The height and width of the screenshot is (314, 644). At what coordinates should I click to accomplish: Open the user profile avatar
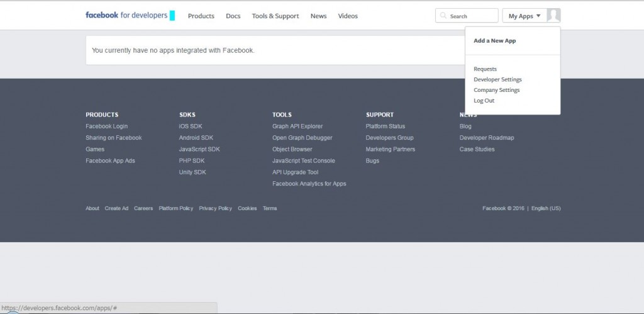tap(553, 16)
